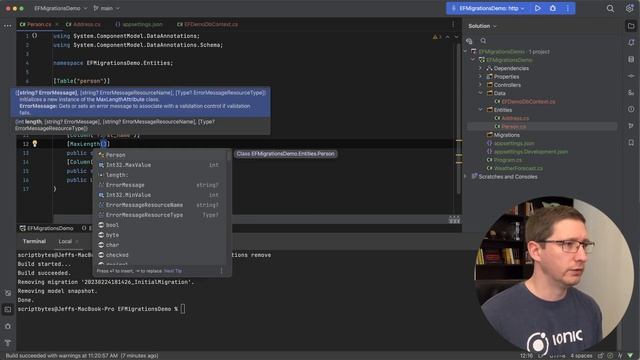This screenshot has width=640, height=360.
Task: Go to next highlighted problem arrow
Action: pyautogui.click(x=456, y=37)
